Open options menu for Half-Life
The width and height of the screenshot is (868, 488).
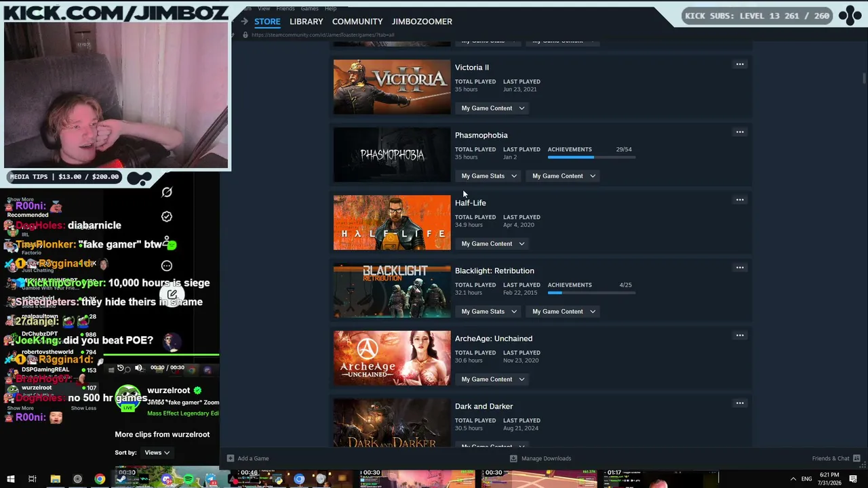[740, 200]
